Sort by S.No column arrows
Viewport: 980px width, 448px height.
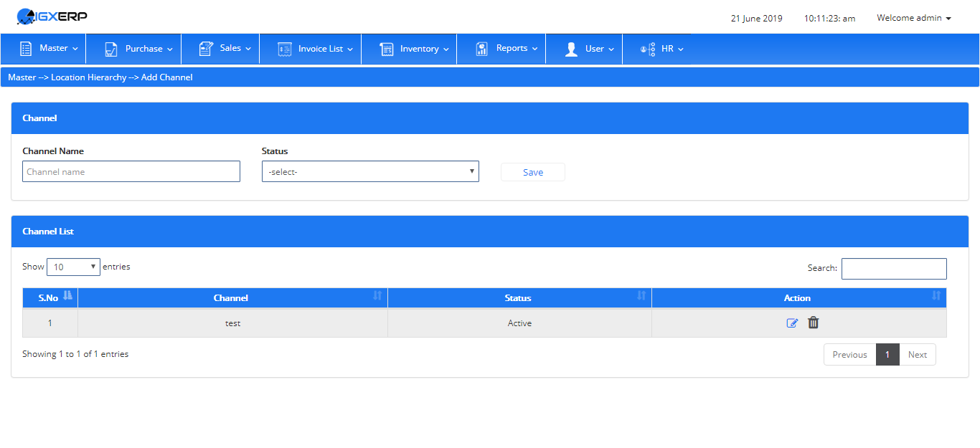click(x=68, y=296)
